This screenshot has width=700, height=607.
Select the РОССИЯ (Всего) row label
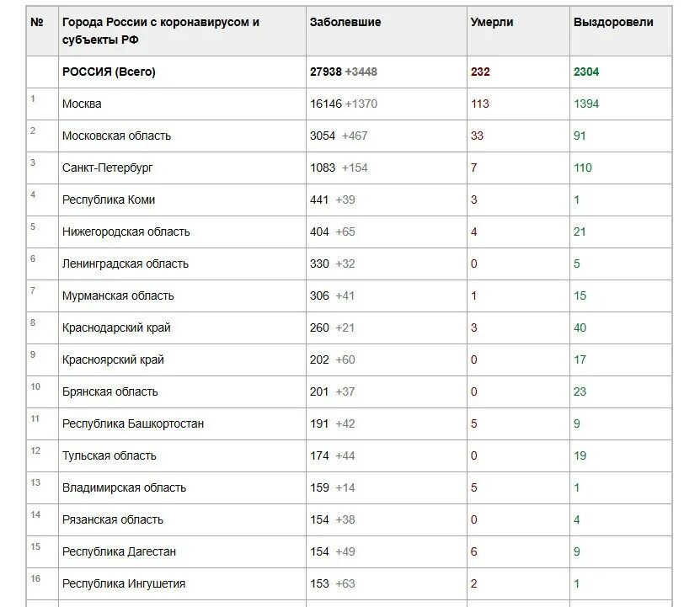click(109, 72)
